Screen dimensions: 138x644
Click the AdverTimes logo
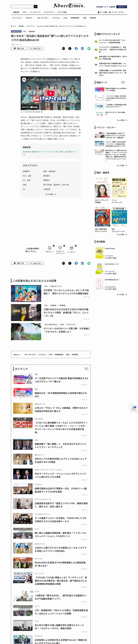pyautogui.click(x=69, y=5)
